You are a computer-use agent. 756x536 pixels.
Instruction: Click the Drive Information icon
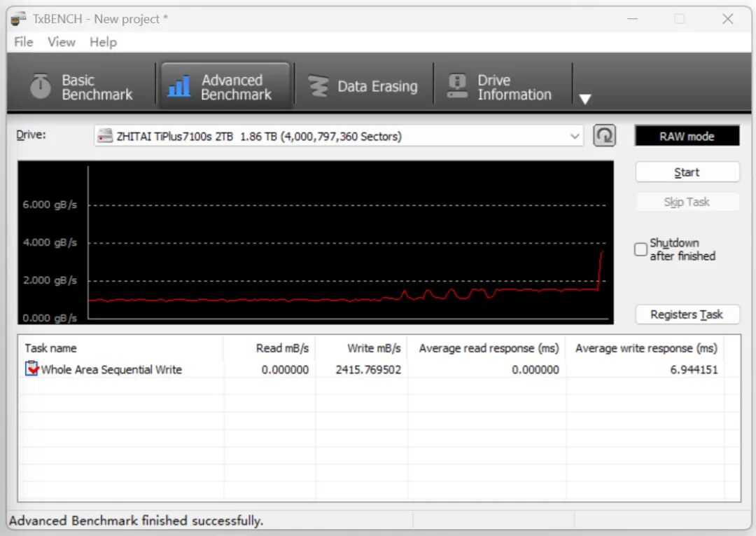(457, 87)
